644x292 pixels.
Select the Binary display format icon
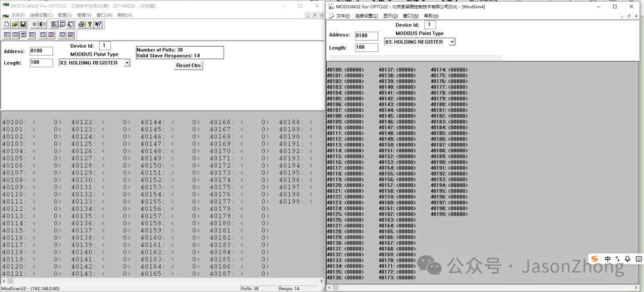click(x=7, y=35)
